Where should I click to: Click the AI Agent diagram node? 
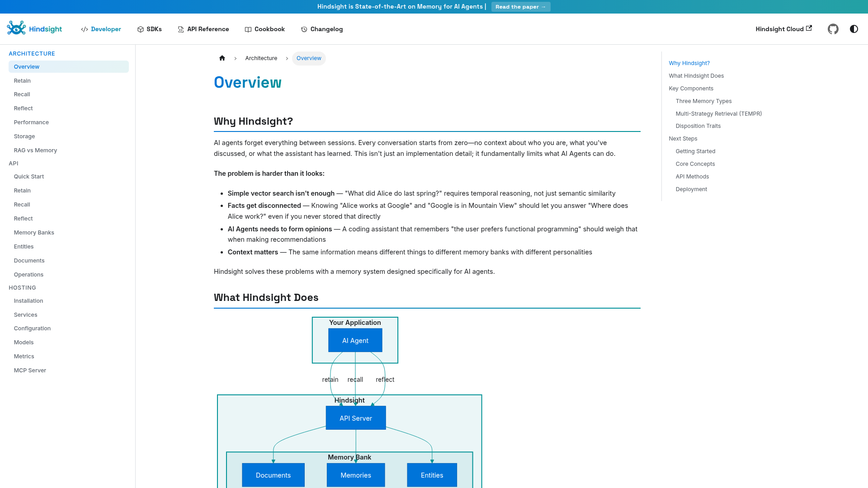pos(355,341)
